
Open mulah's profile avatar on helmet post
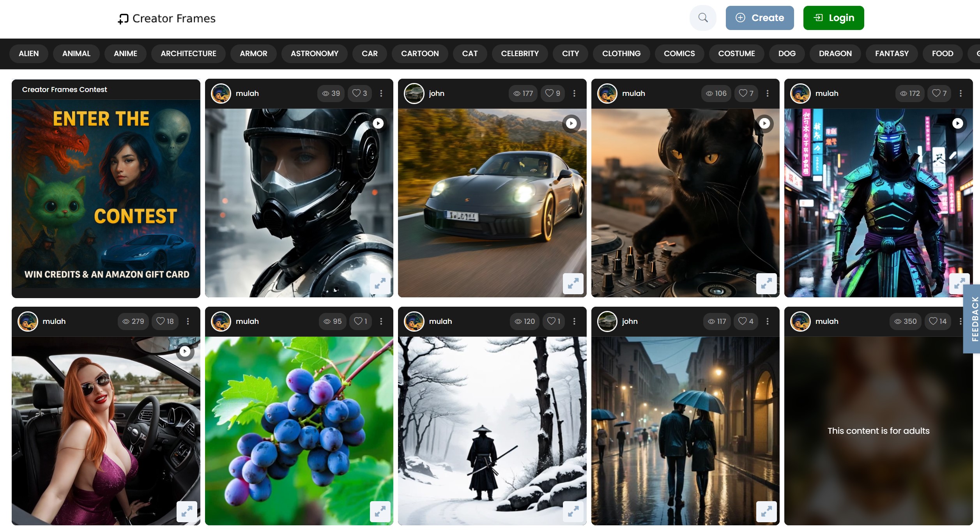pyautogui.click(x=221, y=93)
